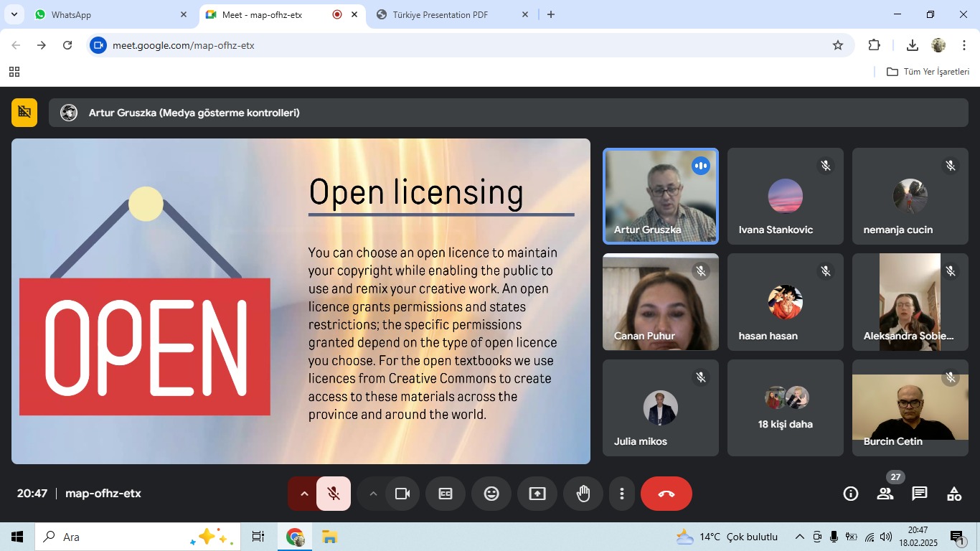980x551 pixels.
Task: Open File Explorer from the taskbar
Action: click(329, 537)
